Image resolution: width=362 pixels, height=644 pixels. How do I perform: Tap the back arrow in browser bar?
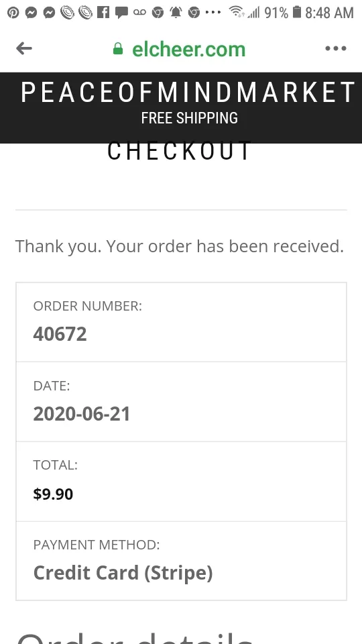24,48
